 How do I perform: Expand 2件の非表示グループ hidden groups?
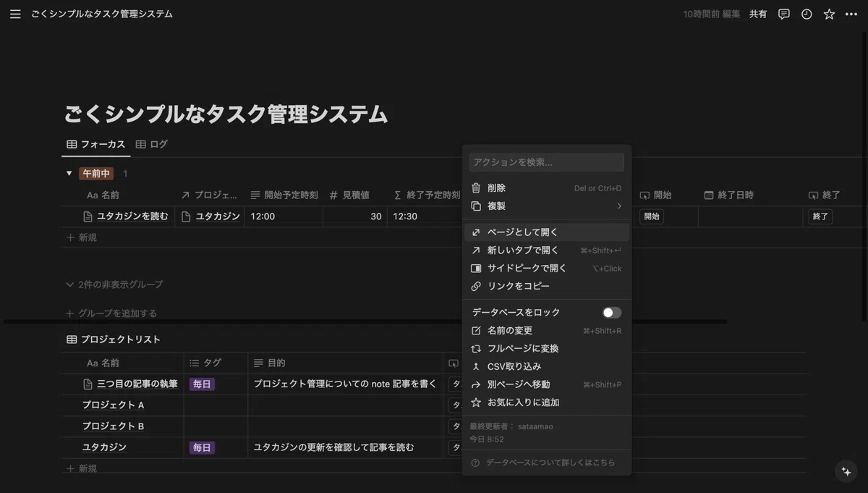click(x=114, y=285)
